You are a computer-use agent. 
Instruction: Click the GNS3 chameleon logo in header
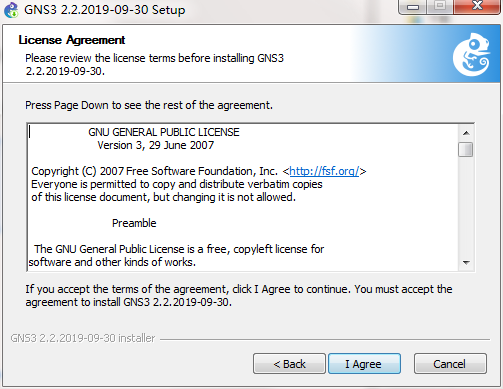(x=471, y=54)
